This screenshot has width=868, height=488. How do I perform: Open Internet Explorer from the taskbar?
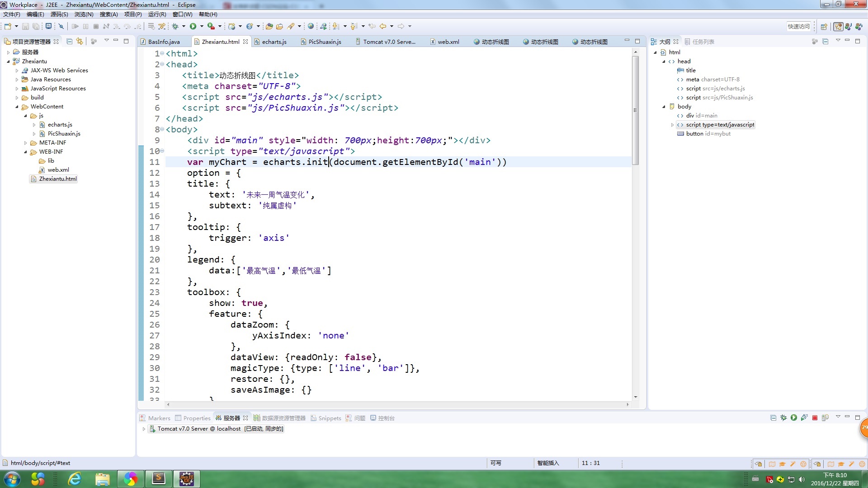(75, 479)
